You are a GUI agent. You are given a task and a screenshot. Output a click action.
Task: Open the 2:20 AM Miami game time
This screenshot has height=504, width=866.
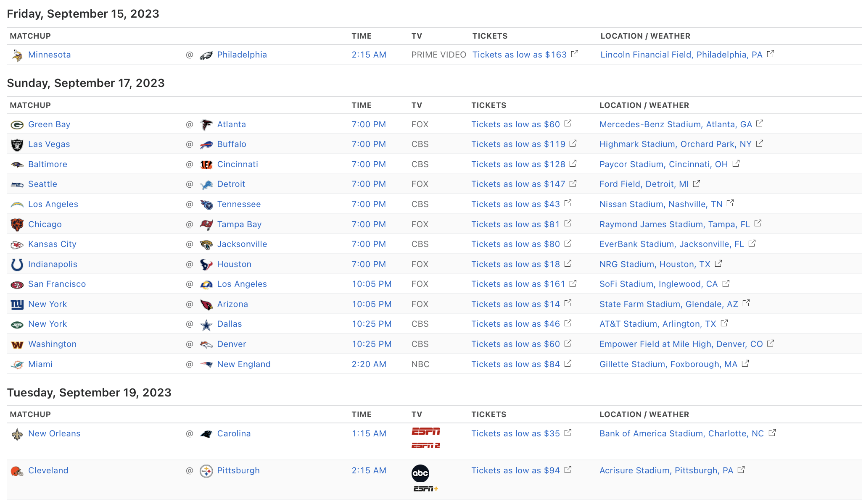click(369, 365)
